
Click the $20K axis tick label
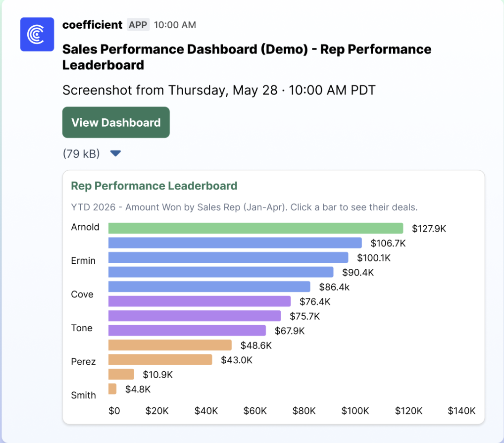[157, 411]
